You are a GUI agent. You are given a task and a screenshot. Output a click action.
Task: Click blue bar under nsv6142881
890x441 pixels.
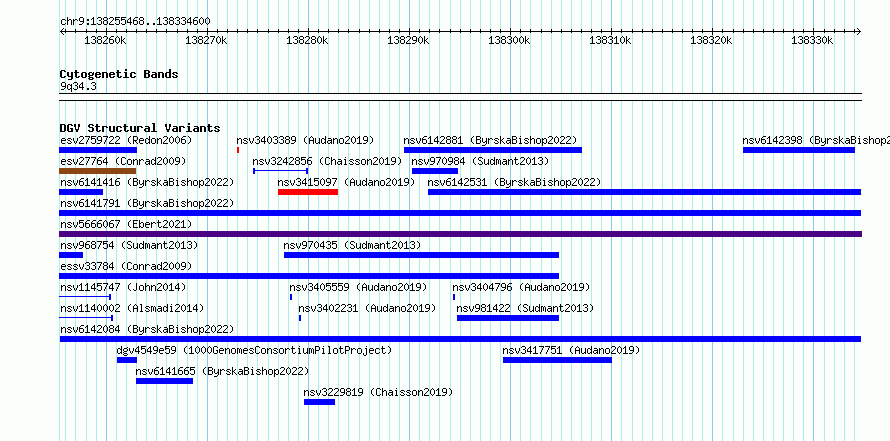point(493,150)
